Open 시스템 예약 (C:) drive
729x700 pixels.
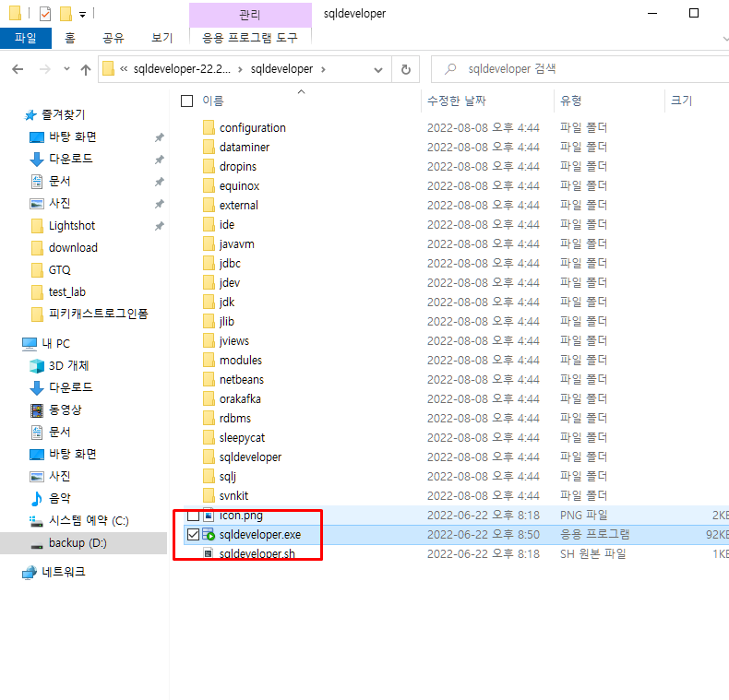(x=89, y=520)
